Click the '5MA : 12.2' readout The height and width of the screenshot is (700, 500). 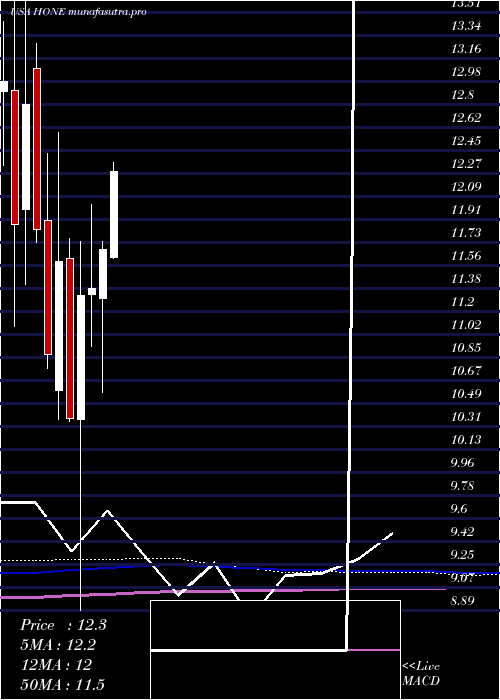point(59,645)
